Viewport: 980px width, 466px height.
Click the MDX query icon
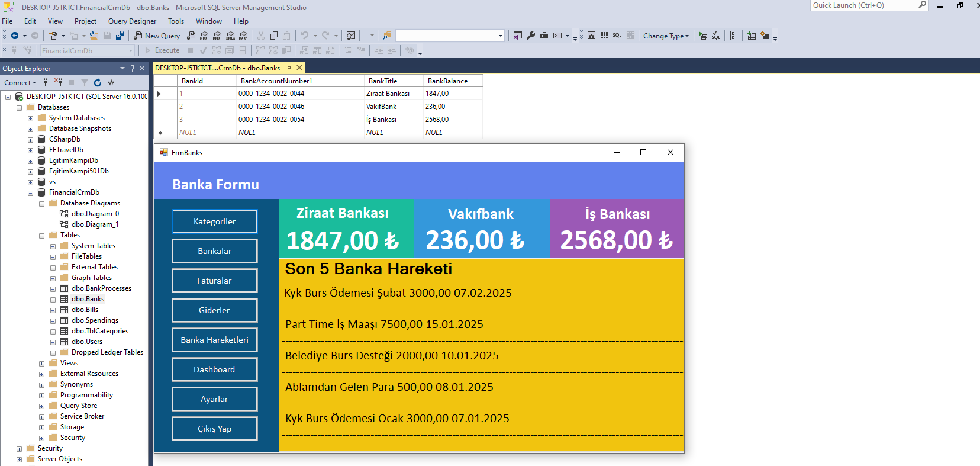click(x=204, y=36)
